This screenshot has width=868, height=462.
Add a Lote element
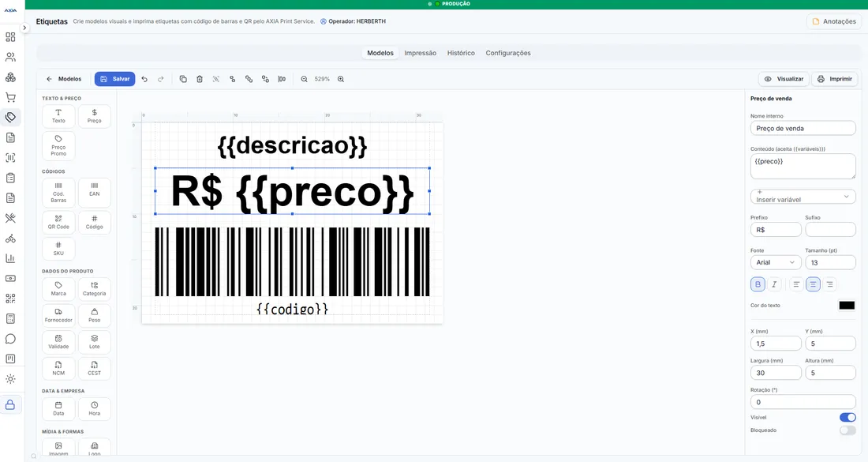[x=95, y=342]
